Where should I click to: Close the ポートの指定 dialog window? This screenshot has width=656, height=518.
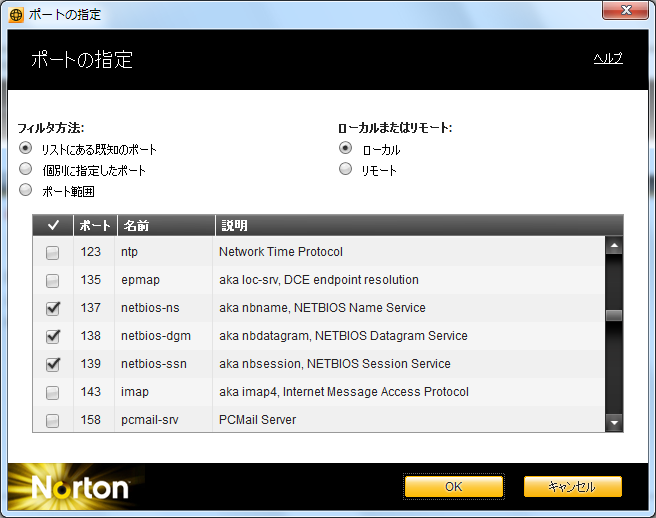(x=626, y=14)
